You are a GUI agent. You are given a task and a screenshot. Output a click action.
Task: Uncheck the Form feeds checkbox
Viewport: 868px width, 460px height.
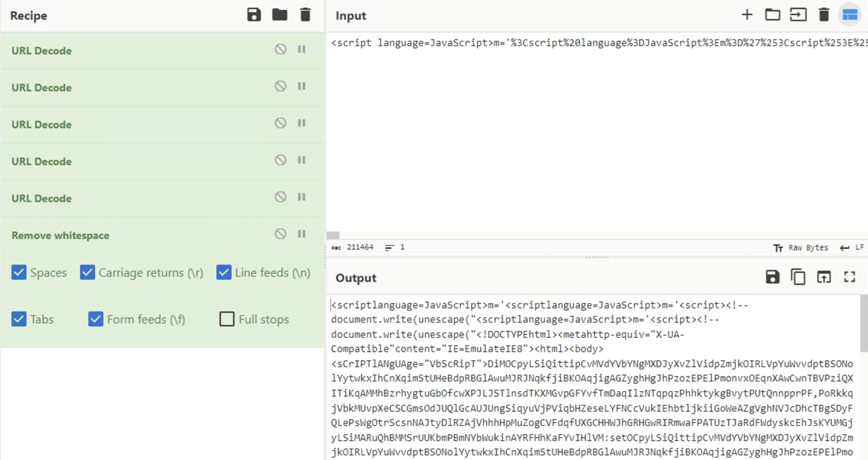click(x=95, y=319)
